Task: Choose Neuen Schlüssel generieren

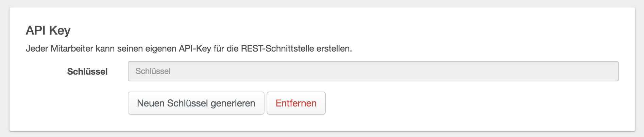Action: pyautogui.click(x=196, y=103)
